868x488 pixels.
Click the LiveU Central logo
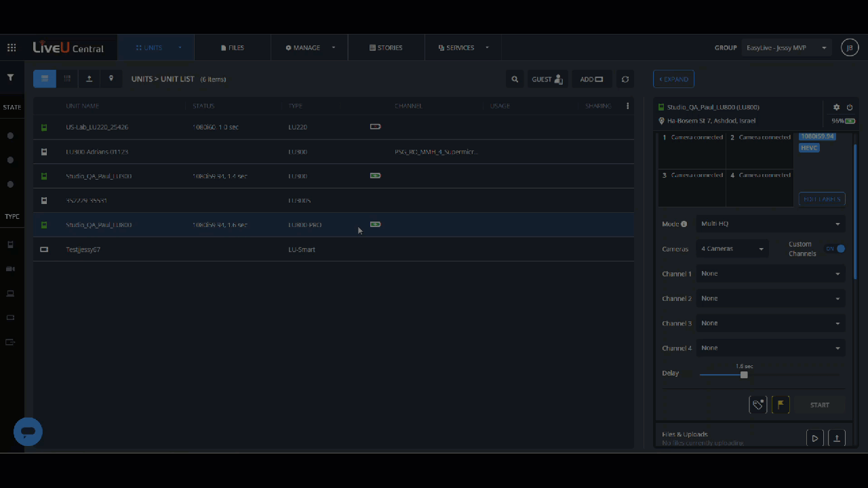68,47
